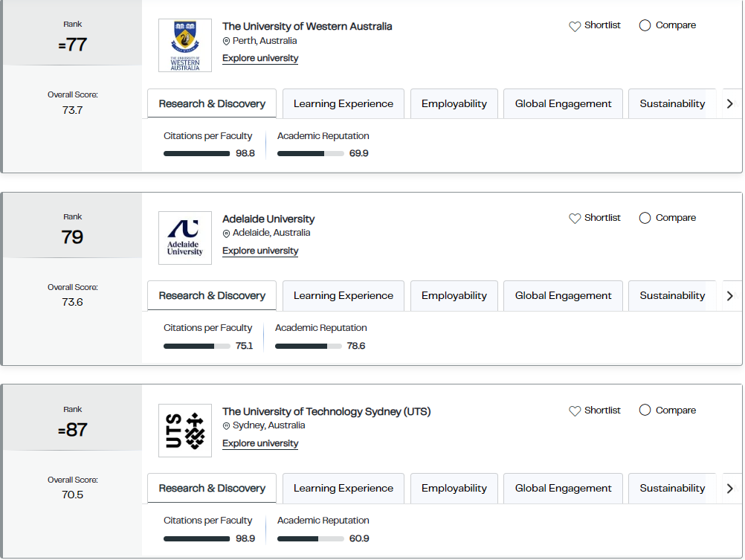Viewport: 745px width, 560px height.
Task: Select Research & Discovery tab for Adelaide University
Action: (212, 296)
